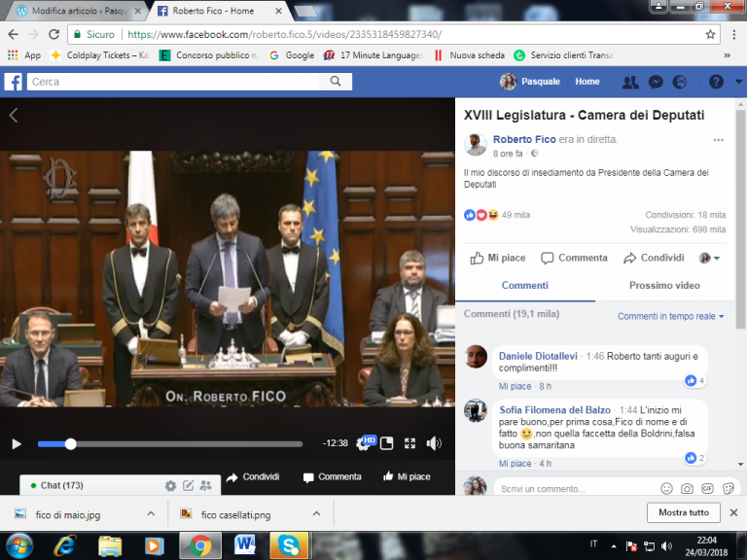Open Facebook Messenger icon in top bar
Screen dimensions: 747x560
pyautogui.click(x=656, y=82)
